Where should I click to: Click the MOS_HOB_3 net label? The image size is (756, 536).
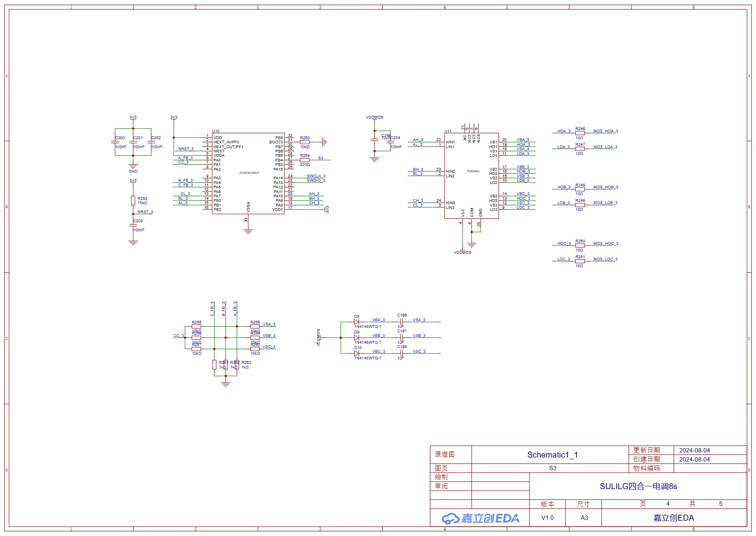(x=606, y=187)
